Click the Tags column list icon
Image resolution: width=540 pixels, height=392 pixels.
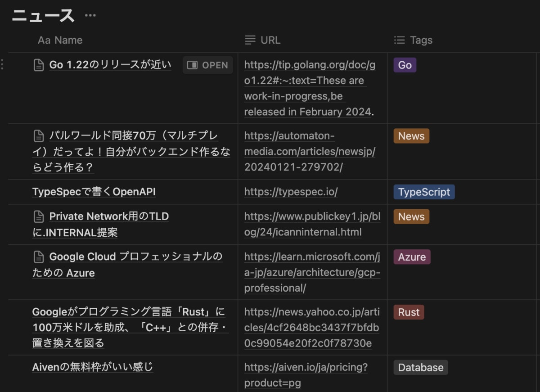399,40
